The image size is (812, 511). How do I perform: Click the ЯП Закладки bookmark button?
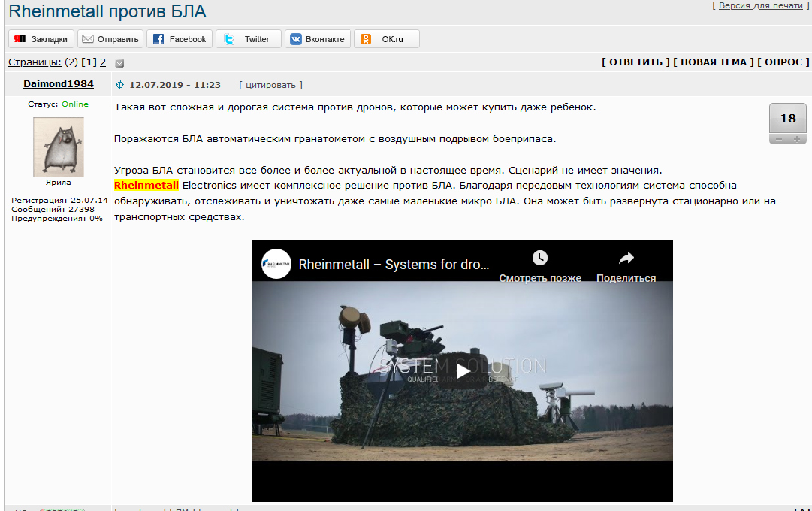(x=41, y=39)
